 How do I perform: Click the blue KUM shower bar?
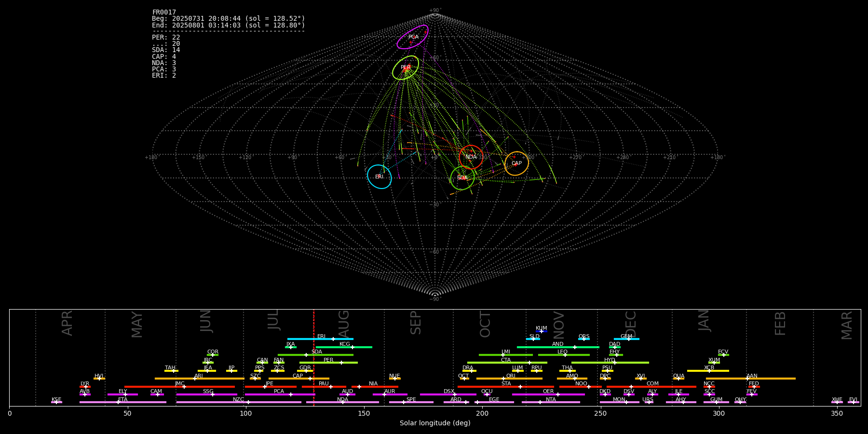pyautogui.click(x=542, y=331)
